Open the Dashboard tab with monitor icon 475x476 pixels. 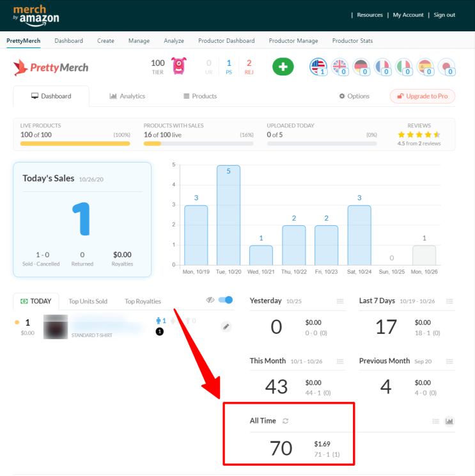pyautogui.click(x=51, y=96)
